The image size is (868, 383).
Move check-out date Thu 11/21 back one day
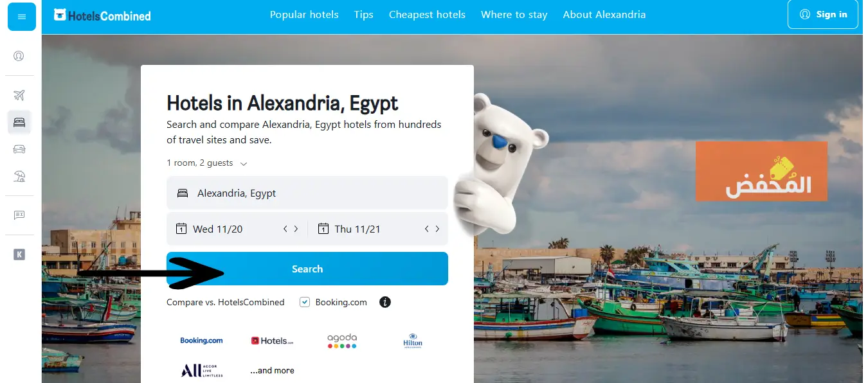(427, 229)
